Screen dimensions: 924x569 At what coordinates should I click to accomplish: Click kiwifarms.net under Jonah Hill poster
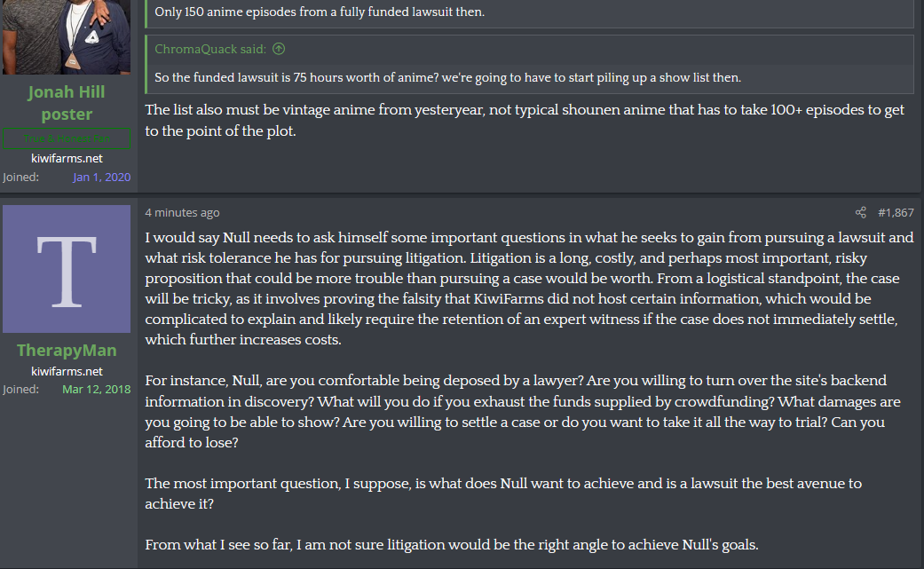pos(67,158)
